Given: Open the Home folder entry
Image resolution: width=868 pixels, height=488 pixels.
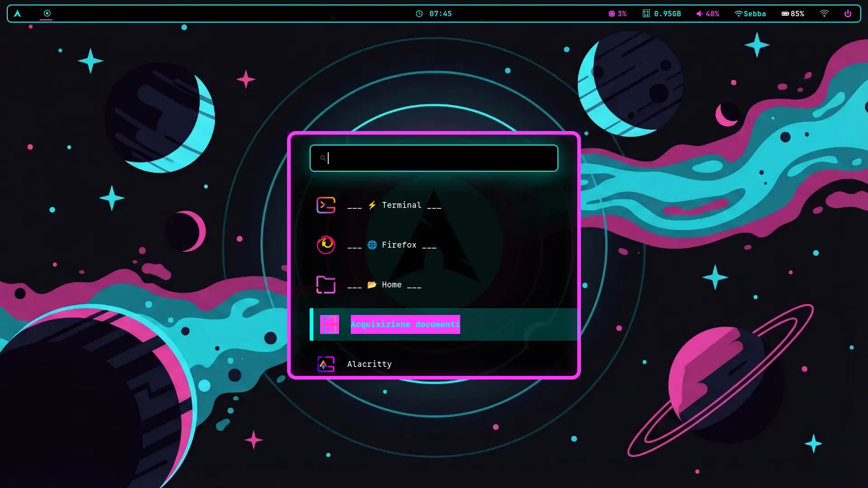Looking at the screenshot, I should coord(392,285).
